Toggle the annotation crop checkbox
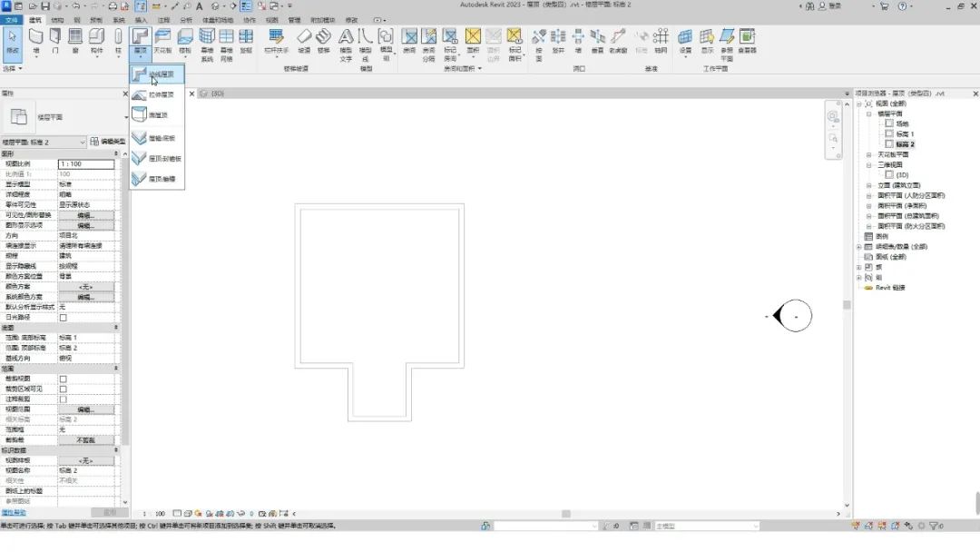Viewport: 980px width, 552px height. 64,399
